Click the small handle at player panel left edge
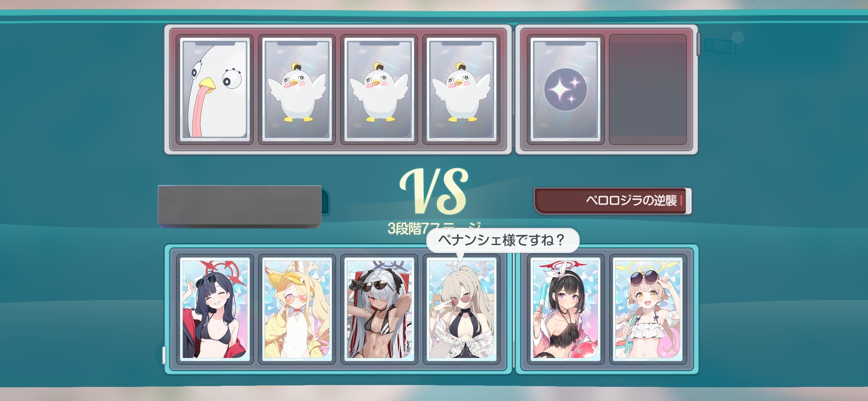Image resolution: width=868 pixels, height=401 pixels. [x=164, y=355]
